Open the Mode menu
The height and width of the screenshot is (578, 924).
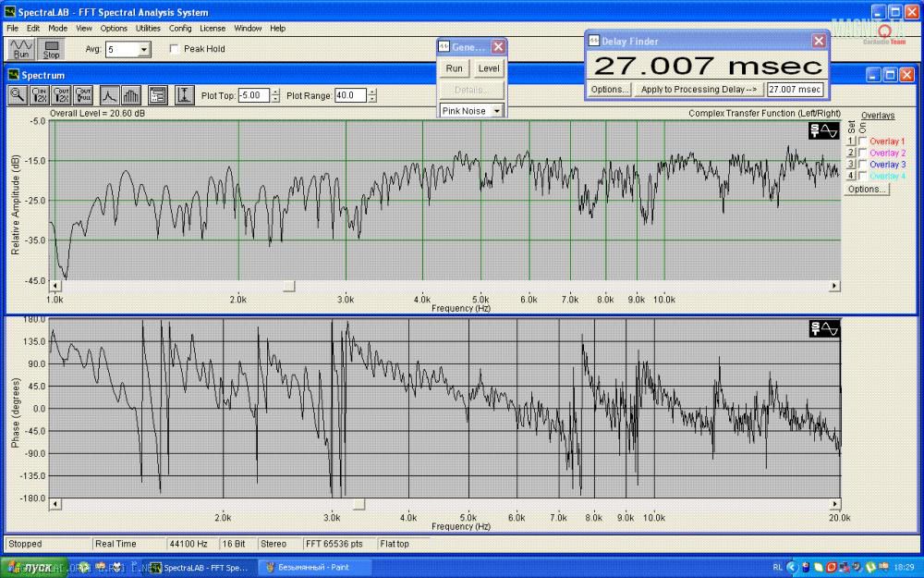point(57,29)
